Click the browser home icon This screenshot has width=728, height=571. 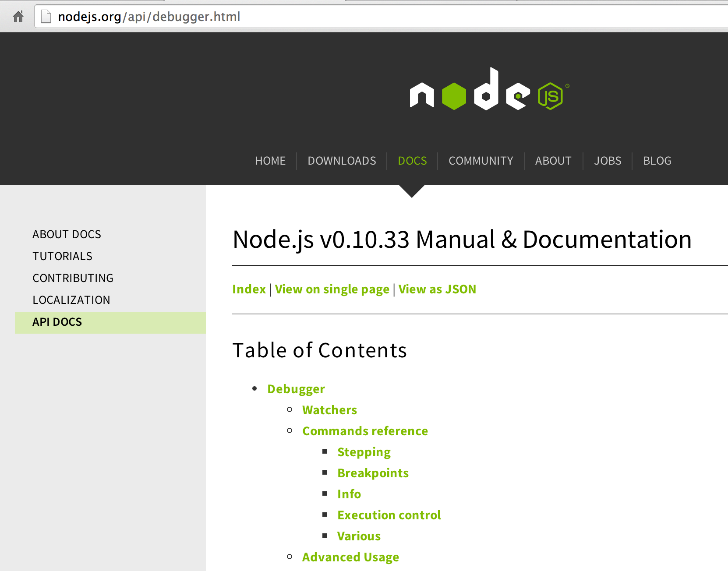[18, 17]
